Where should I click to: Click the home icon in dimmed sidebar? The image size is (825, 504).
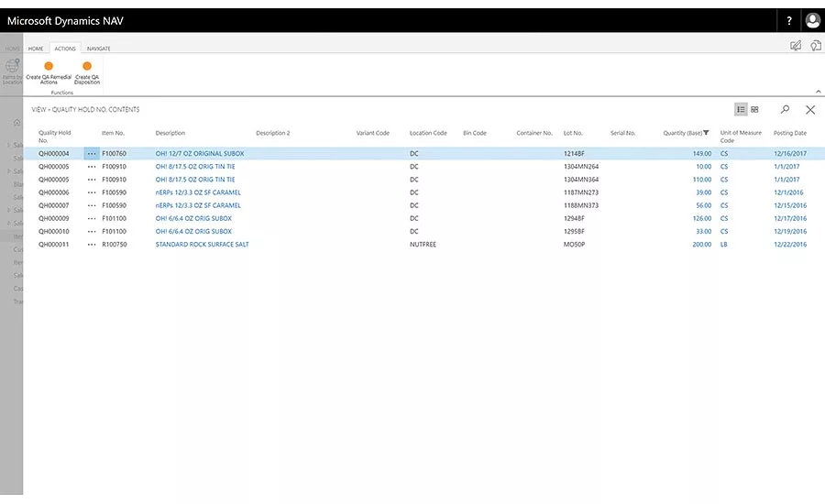(16, 123)
